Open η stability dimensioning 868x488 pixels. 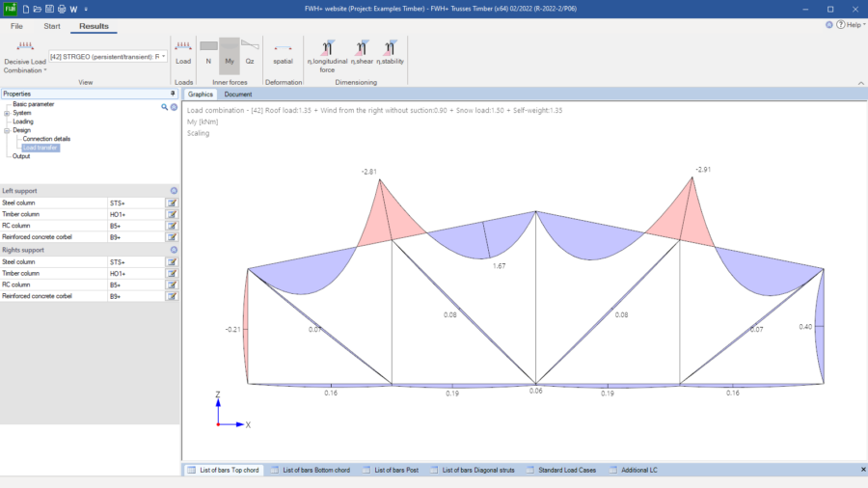pos(390,51)
